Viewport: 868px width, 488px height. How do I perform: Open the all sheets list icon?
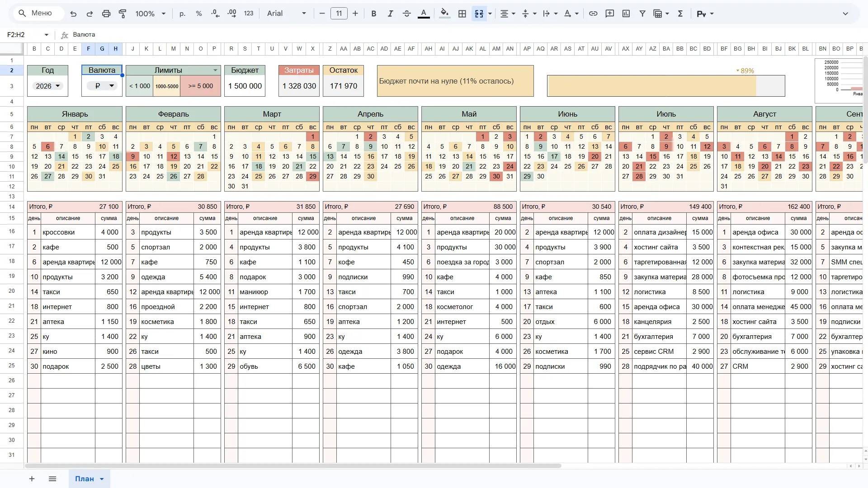point(52,479)
